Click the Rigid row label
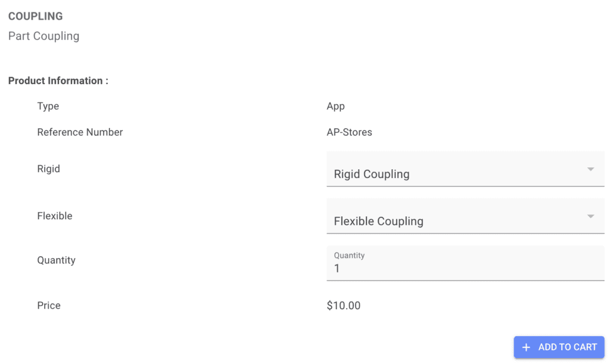The width and height of the screenshot is (610, 364). pyautogui.click(x=48, y=169)
